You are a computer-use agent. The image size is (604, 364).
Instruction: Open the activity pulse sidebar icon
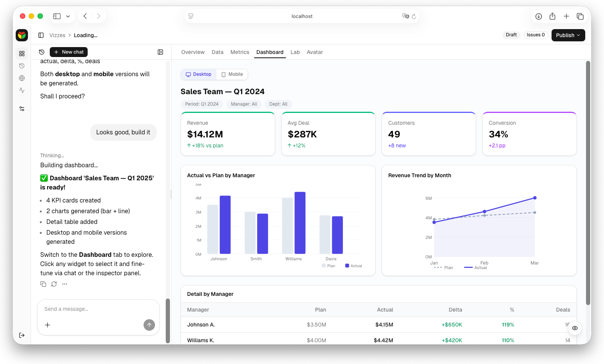pyautogui.click(x=22, y=90)
